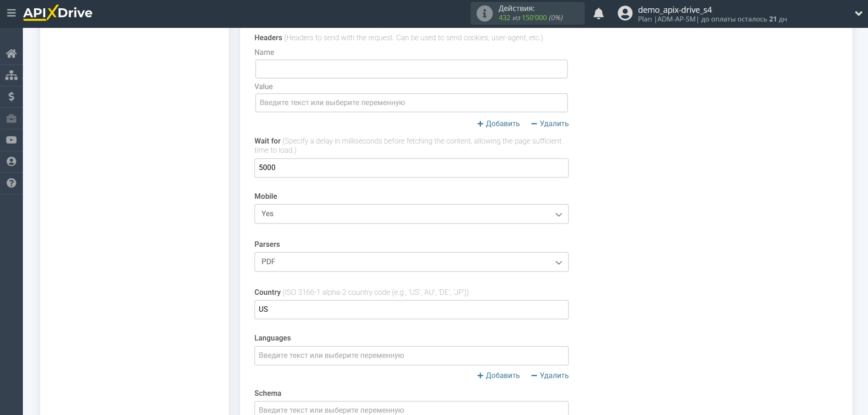
Task: Click Добавить under Headers
Action: point(498,124)
